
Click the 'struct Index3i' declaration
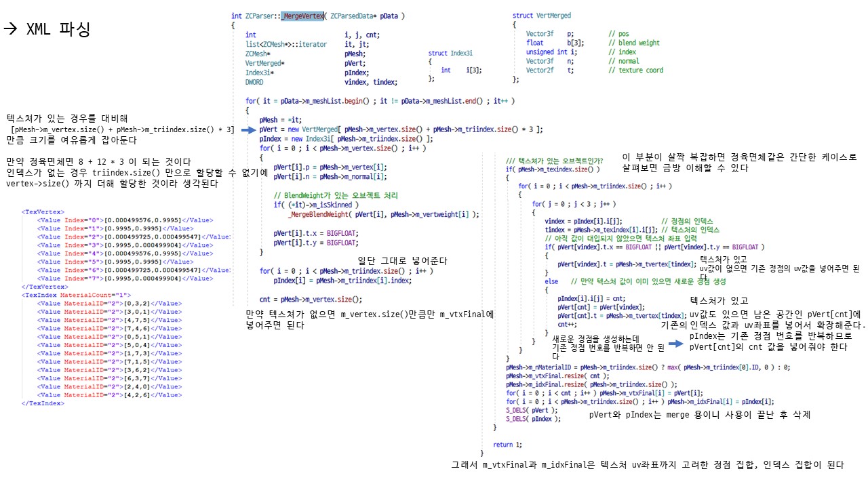(450, 52)
